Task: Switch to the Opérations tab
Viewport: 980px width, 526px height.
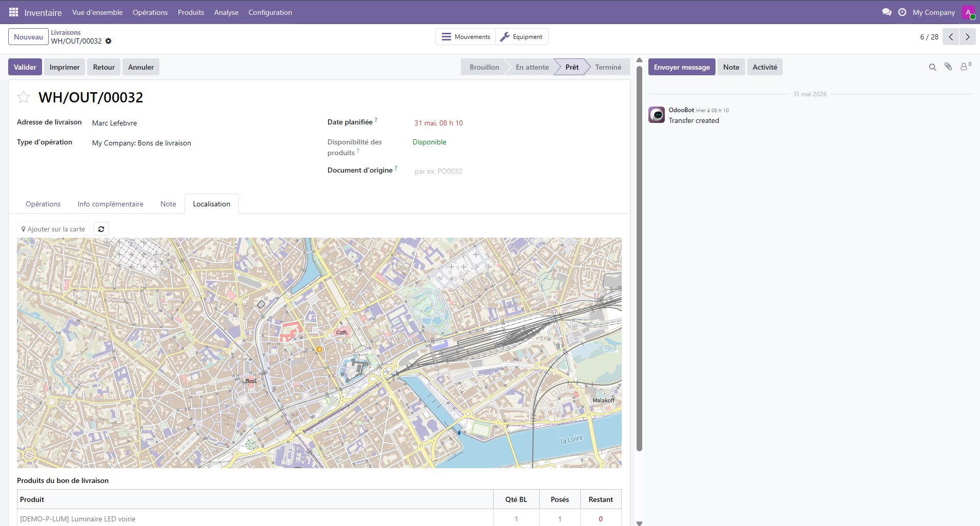Action: [43, 204]
